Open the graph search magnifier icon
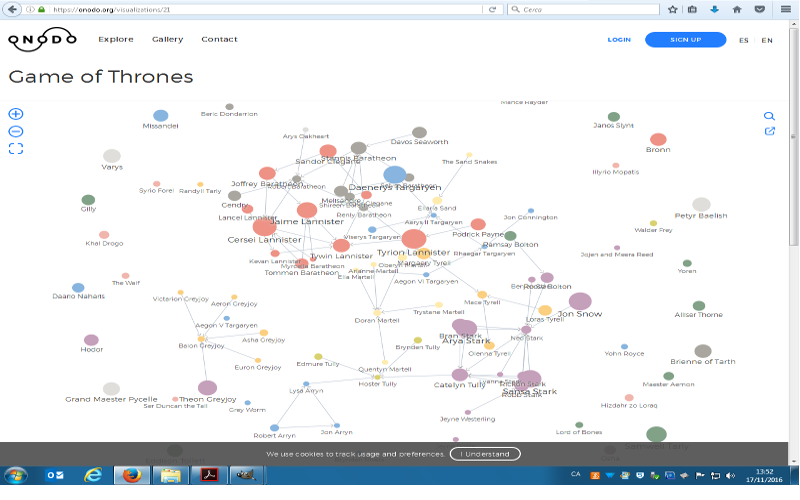The image size is (800, 500). 769,116
